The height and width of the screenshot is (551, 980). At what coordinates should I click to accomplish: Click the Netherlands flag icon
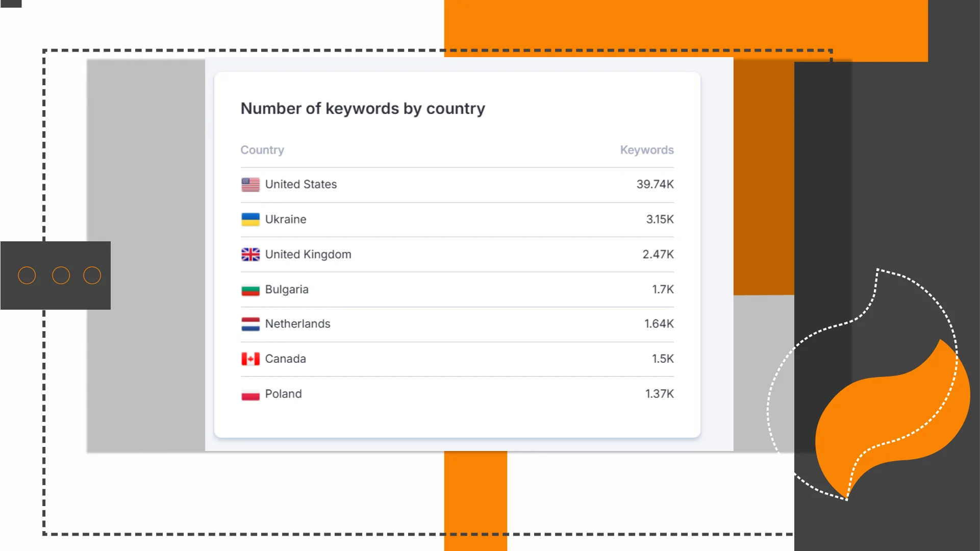[250, 324]
